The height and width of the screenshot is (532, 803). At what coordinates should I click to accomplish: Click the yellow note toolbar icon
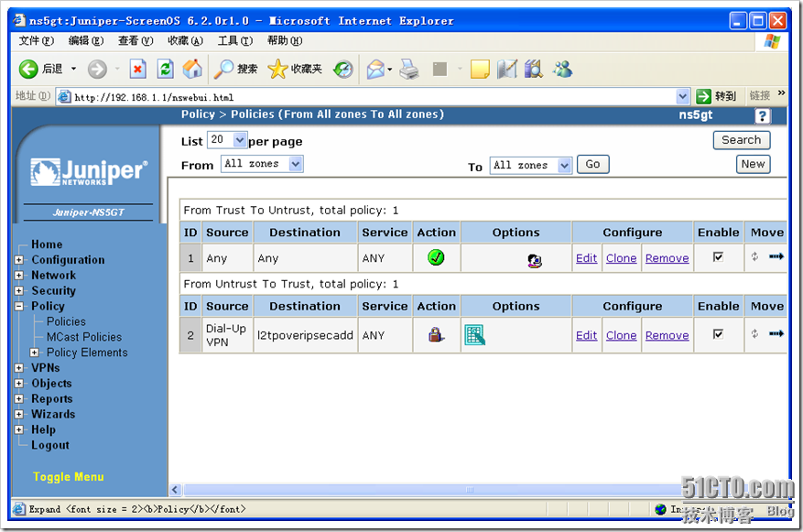[x=480, y=69]
